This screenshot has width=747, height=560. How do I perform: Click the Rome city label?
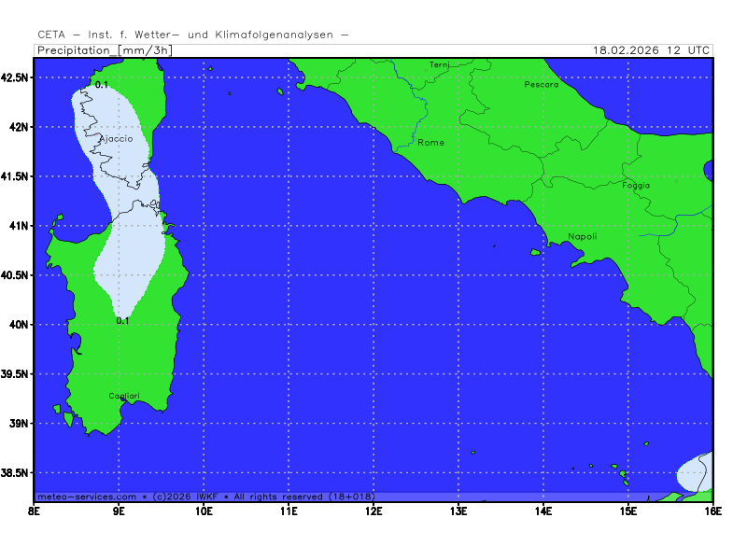[x=430, y=143]
